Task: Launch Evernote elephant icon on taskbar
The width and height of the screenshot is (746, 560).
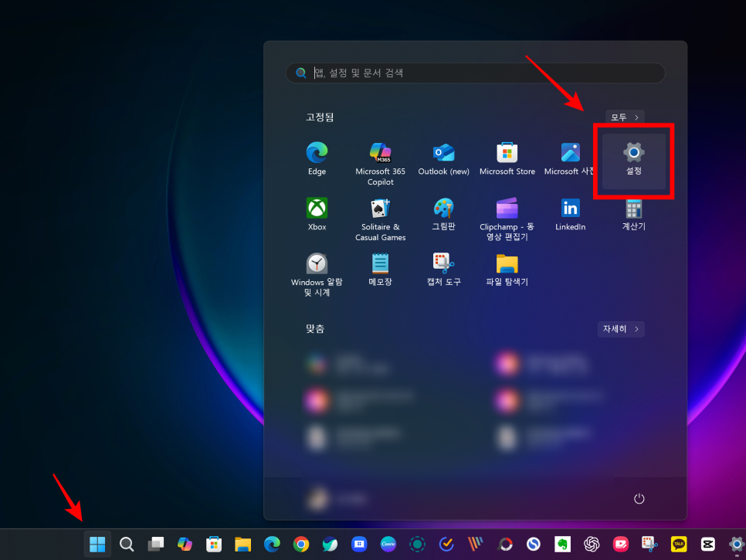Action: [x=562, y=544]
